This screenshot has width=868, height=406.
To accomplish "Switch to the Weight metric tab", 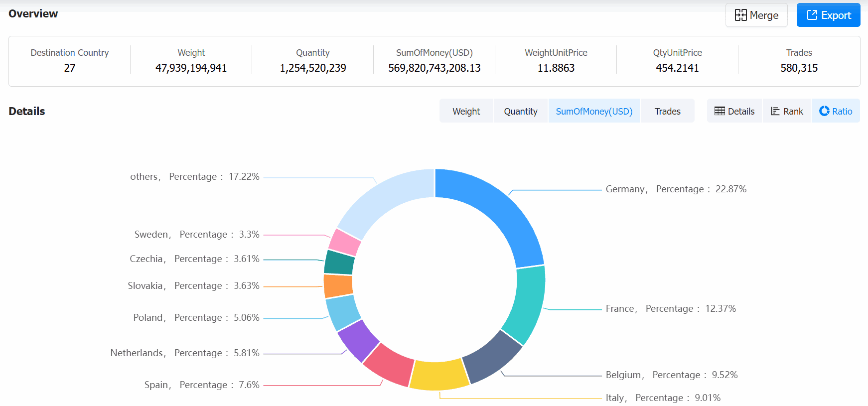I will pos(466,111).
